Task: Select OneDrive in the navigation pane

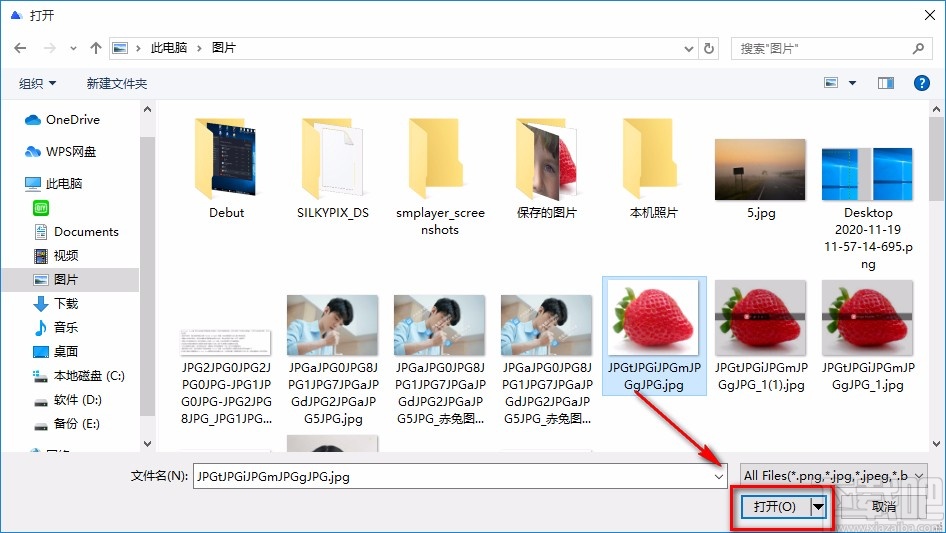Action: [x=62, y=120]
